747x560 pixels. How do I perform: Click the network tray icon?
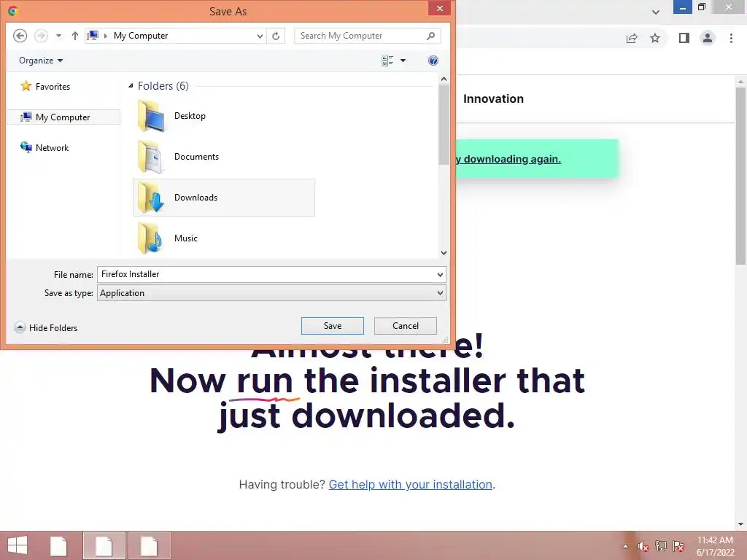tap(661, 545)
